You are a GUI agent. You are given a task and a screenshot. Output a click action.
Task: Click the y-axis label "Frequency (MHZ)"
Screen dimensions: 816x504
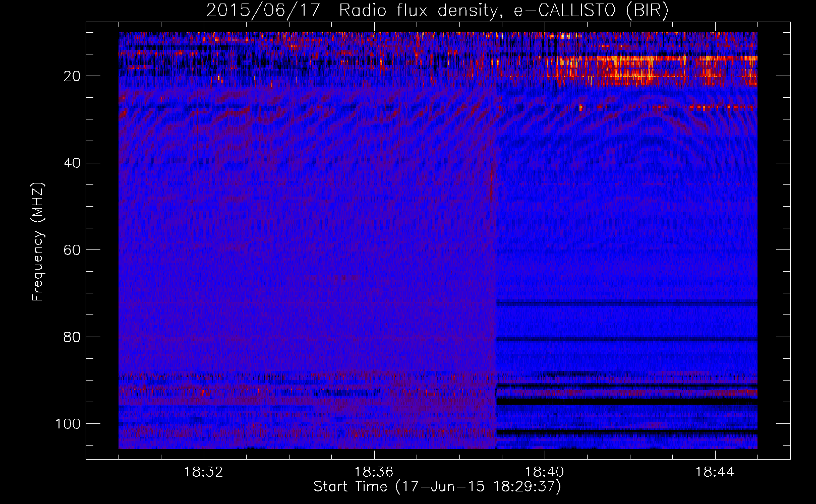tap(38, 242)
